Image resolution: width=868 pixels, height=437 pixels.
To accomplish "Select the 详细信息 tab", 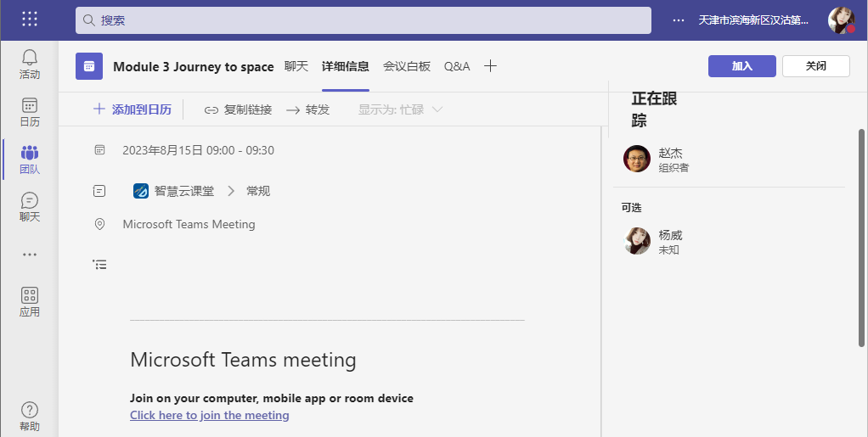I will 346,66.
